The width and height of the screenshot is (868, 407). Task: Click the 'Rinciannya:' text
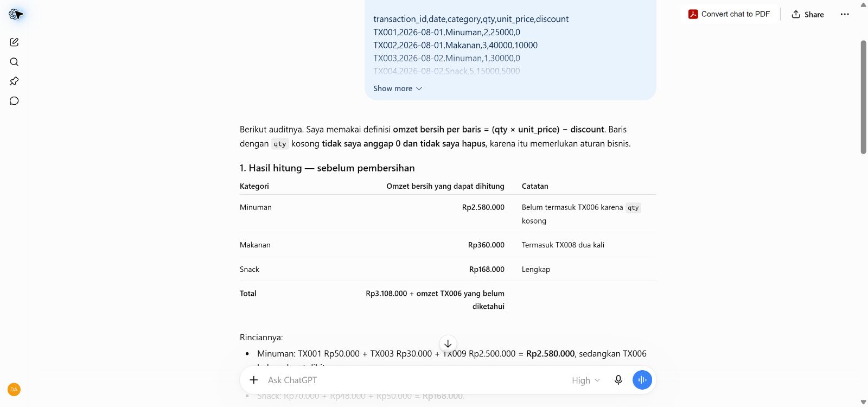261,338
